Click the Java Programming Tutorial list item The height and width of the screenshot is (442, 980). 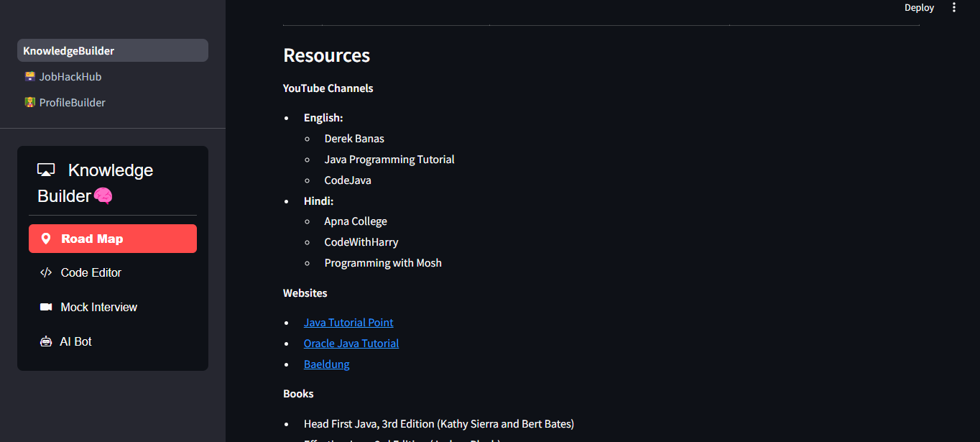click(389, 160)
